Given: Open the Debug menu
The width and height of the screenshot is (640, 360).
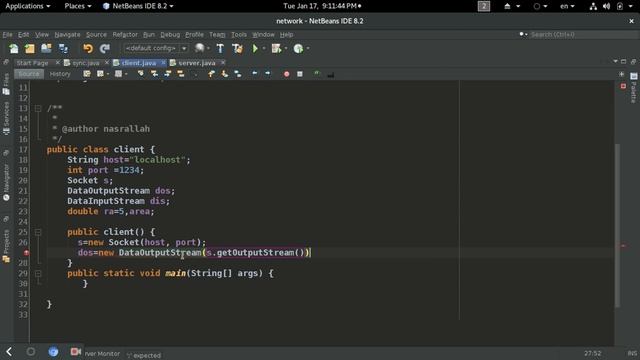Looking at the screenshot, I should 170,35.
